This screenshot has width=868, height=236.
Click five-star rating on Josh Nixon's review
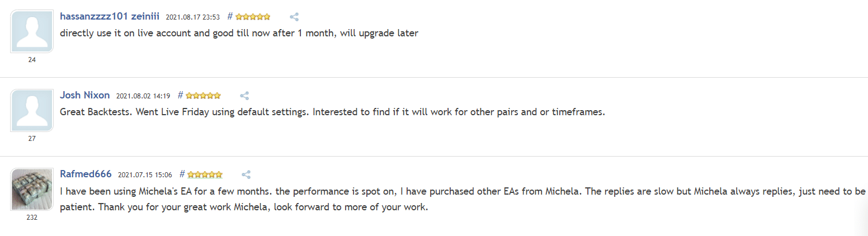pos(203,96)
